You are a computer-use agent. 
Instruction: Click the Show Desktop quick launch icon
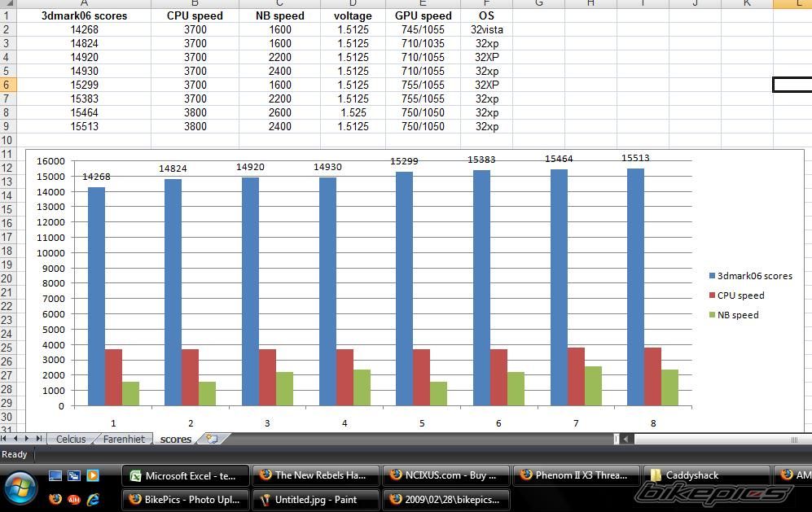pos(55,475)
